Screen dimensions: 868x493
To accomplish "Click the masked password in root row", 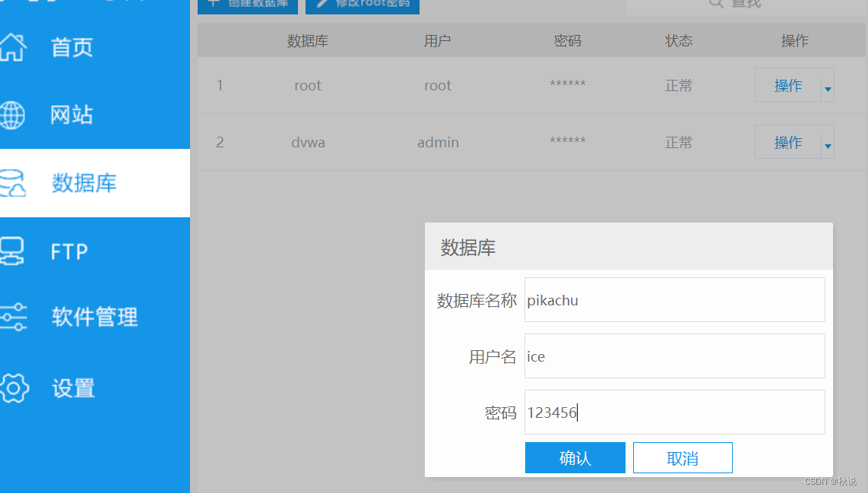I will click(568, 84).
